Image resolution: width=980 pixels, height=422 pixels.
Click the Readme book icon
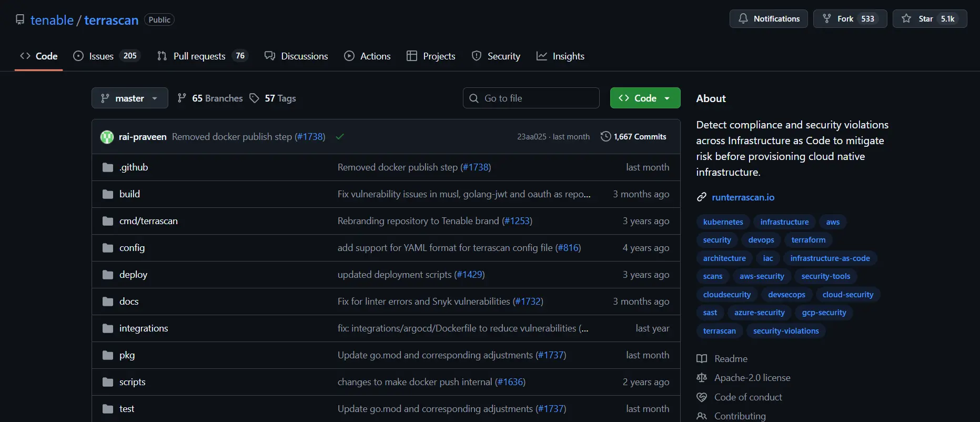point(702,359)
